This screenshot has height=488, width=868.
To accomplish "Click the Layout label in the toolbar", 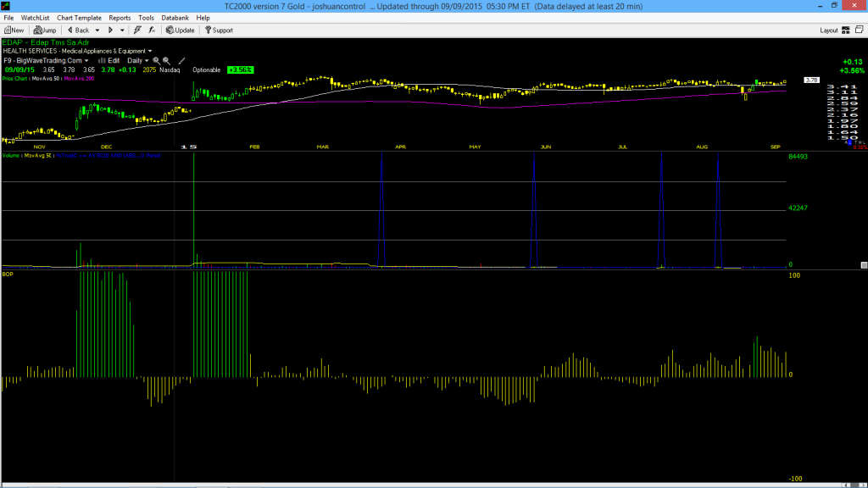I will coord(829,30).
